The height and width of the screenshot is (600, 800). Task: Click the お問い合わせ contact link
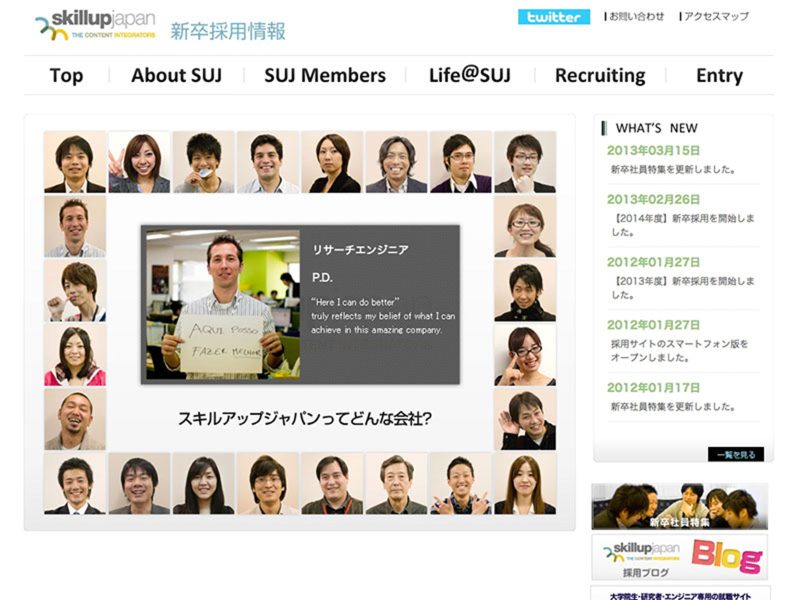(637, 17)
